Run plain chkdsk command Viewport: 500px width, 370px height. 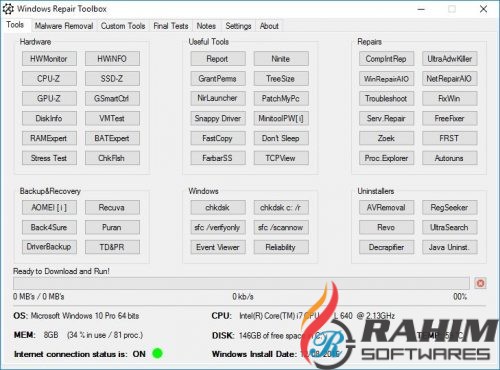pos(218,207)
